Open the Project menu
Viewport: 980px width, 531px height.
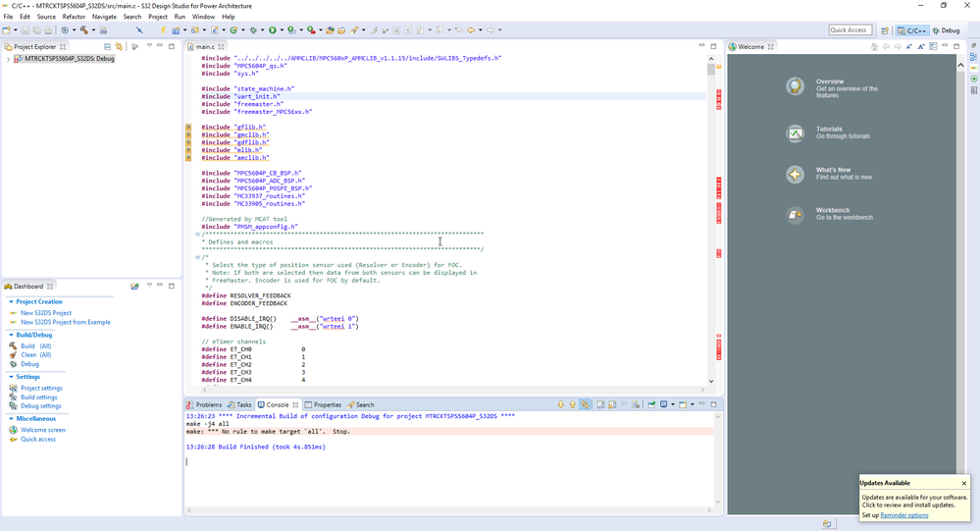pyautogui.click(x=158, y=17)
